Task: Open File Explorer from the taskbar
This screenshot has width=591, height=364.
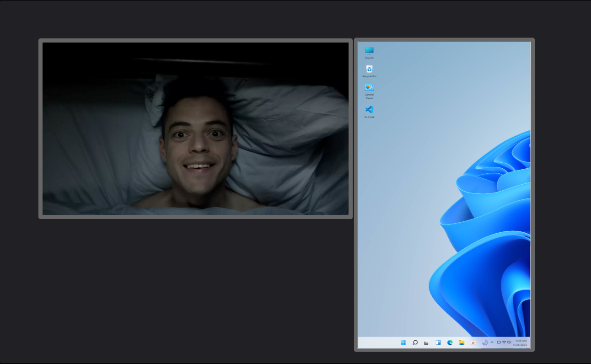Action: pyautogui.click(x=462, y=343)
